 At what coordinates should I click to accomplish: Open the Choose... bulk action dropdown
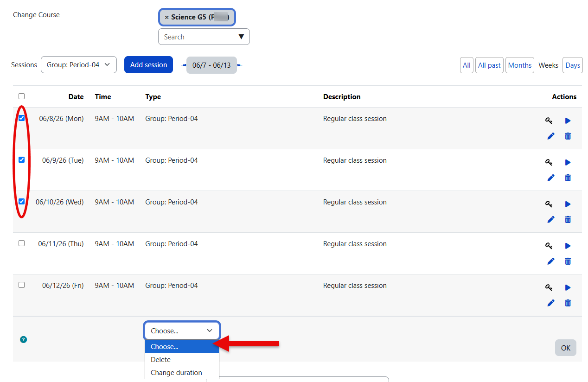[x=182, y=331]
